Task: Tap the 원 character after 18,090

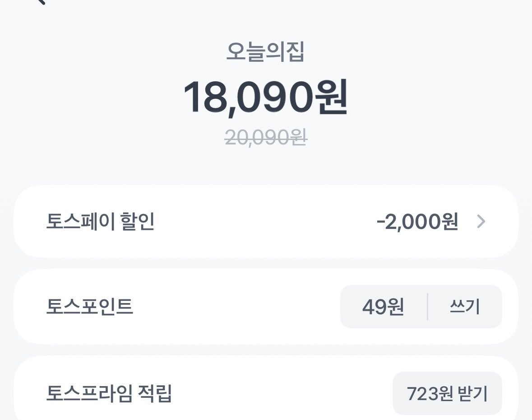Action: pos(331,97)
